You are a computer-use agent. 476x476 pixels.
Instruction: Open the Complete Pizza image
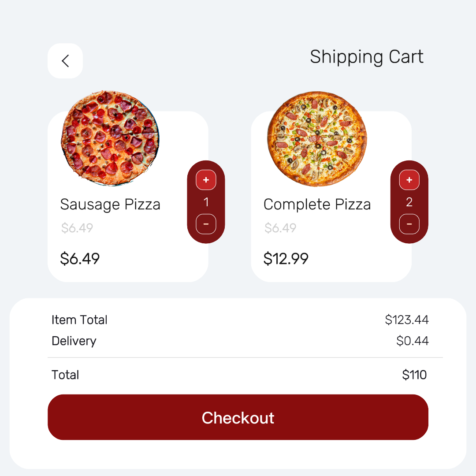(317, 139)
